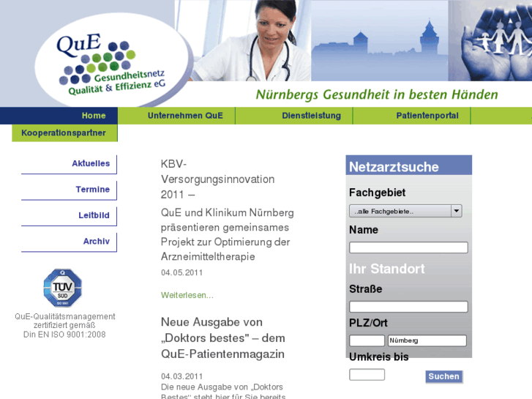Click the Umkreis bis input field
Image resolution: width=532 pixels, height=399 pixels.
click(367, 375)
